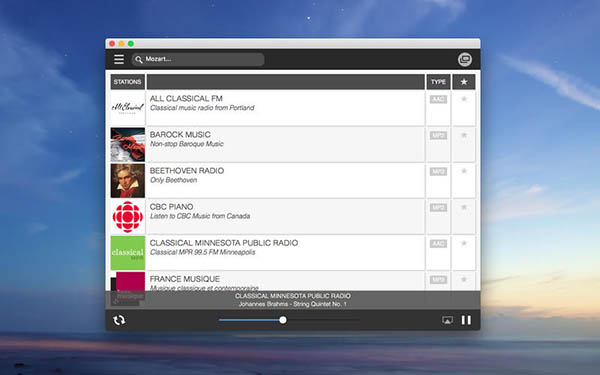Click 'Non-stop Baroque Music' description
Image resolution: width=600 pixels, height=375 pixels.
187,144
